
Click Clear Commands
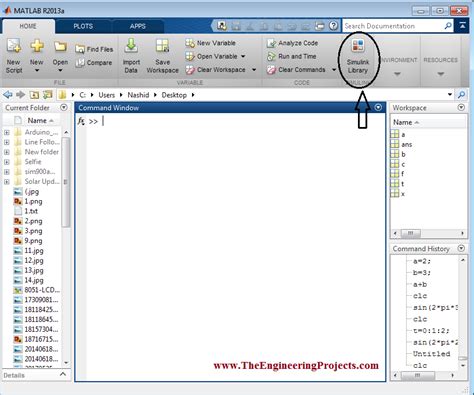(x=296, y=70)
